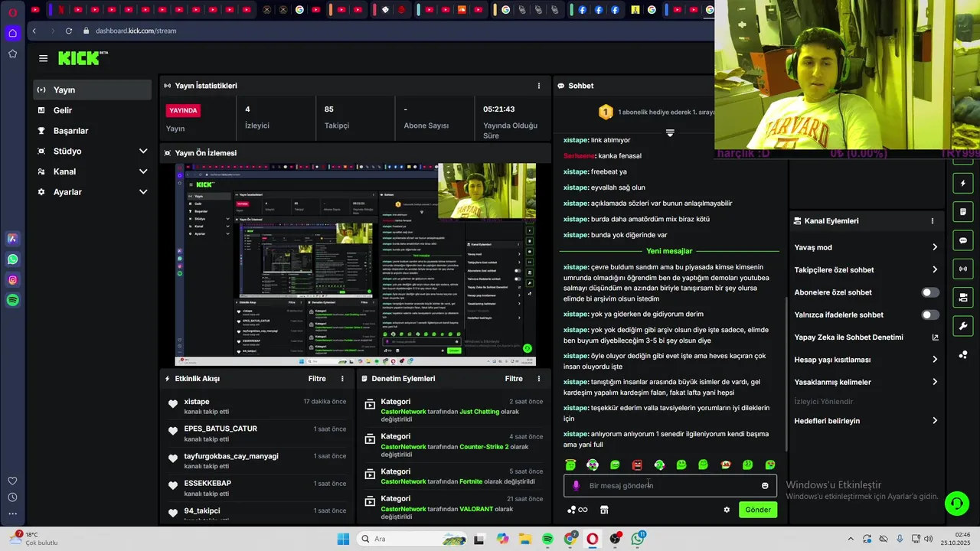This screenshot has height=551, width=980.
Task: Click the camera channel icon on right rail
Action: (x=963, y=297)
